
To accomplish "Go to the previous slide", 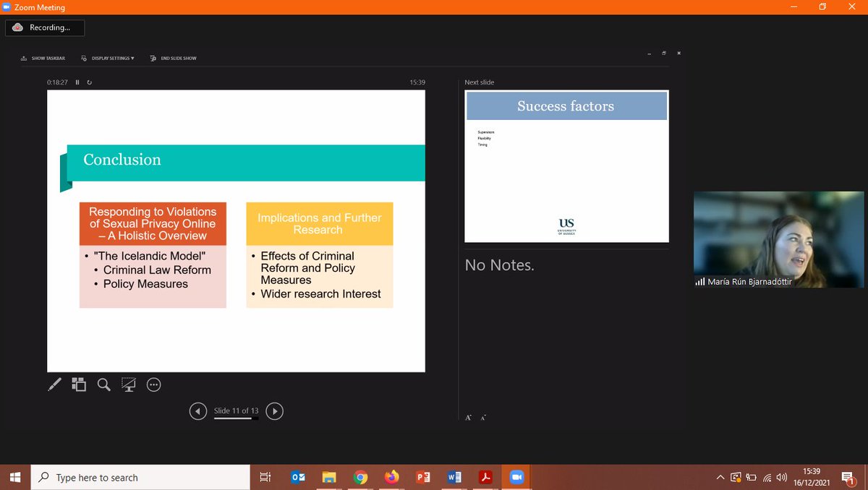I will click(197, 411).
